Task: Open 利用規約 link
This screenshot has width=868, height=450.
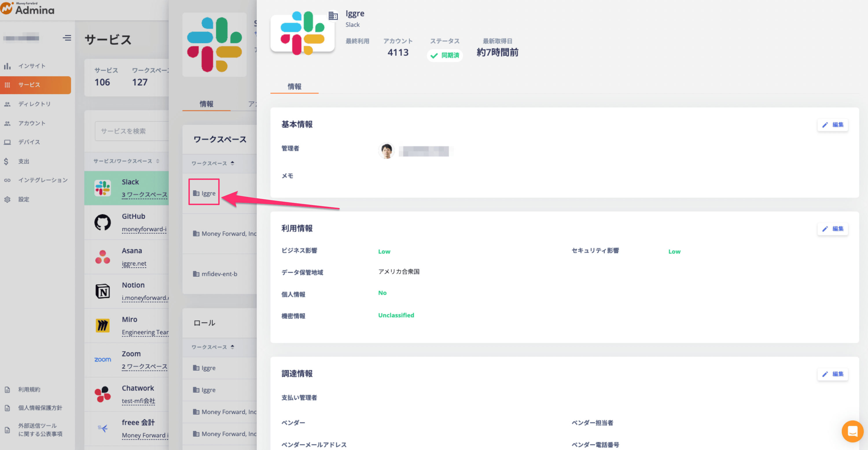Action: [x=29, y=390]
